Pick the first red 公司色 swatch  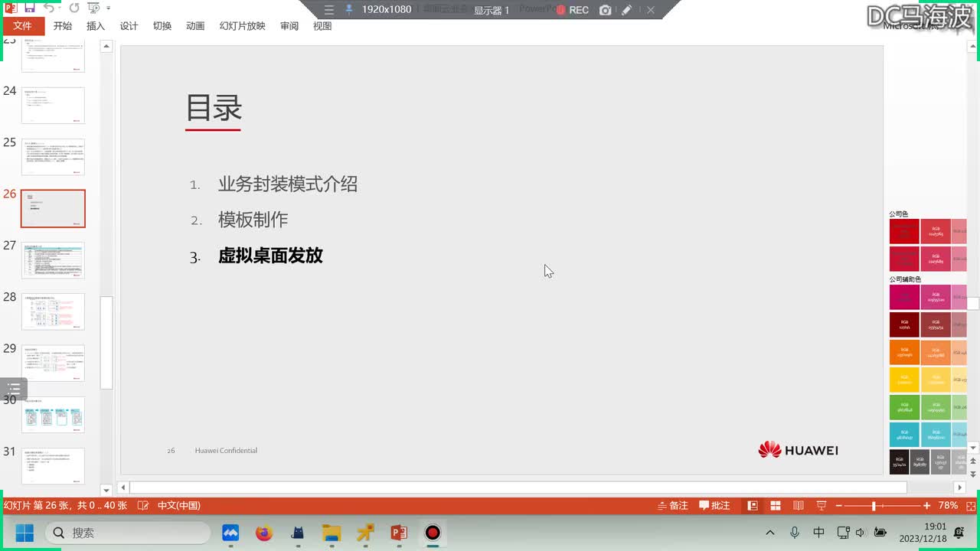[x=904, y=231]
